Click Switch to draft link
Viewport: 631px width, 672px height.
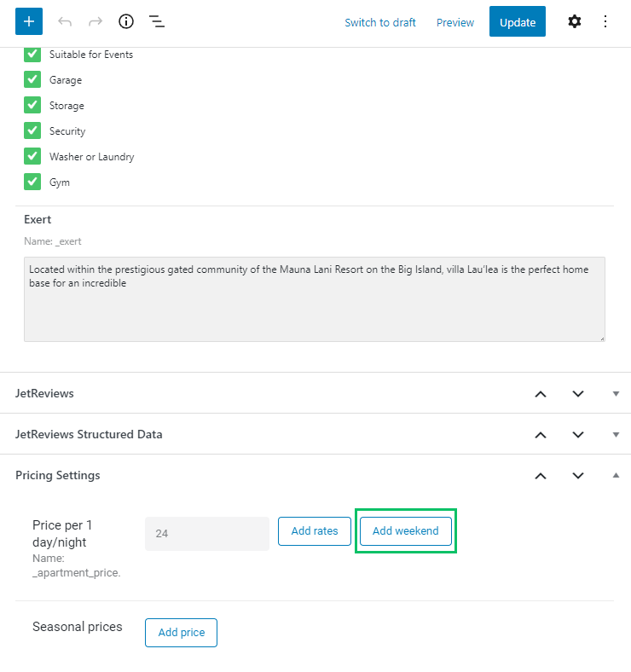pyautogui.click(x=379, y=22)
